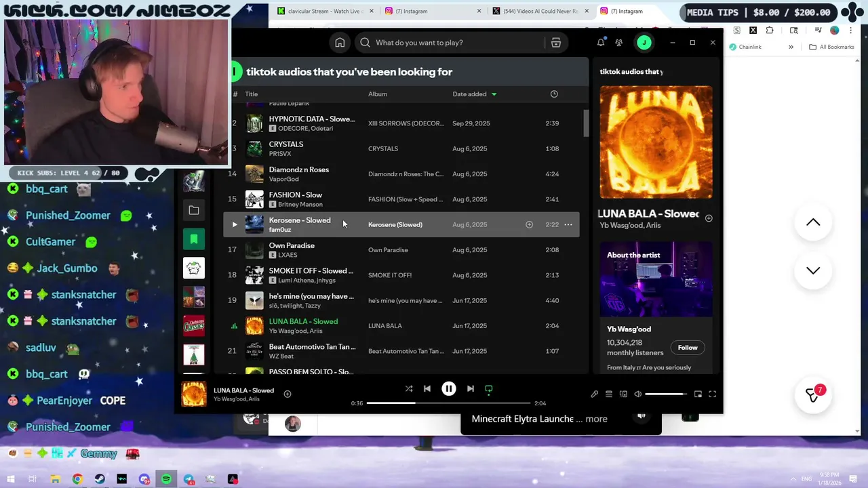Open Spotify miniplayer icon
The height and width of the screenshot is (488, 868).
[x=698, y=394]
